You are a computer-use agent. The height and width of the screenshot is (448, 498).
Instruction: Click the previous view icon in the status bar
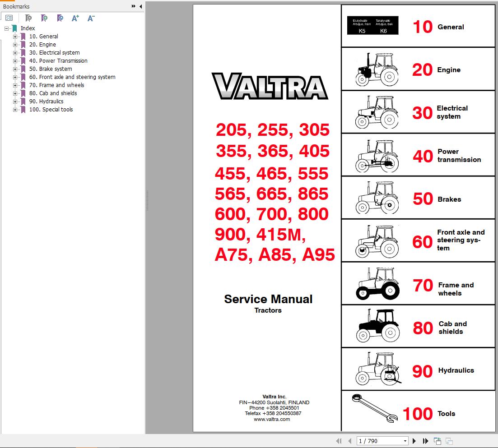pos(437,441)
